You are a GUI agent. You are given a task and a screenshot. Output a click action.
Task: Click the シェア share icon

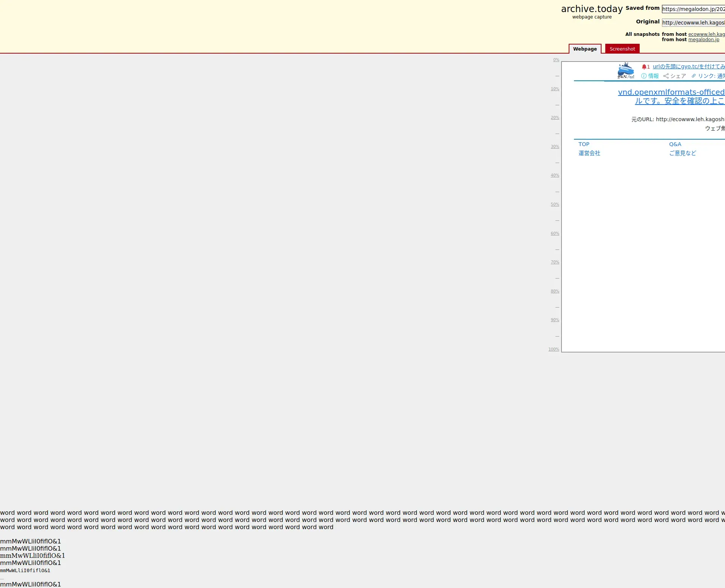[666, 76]
